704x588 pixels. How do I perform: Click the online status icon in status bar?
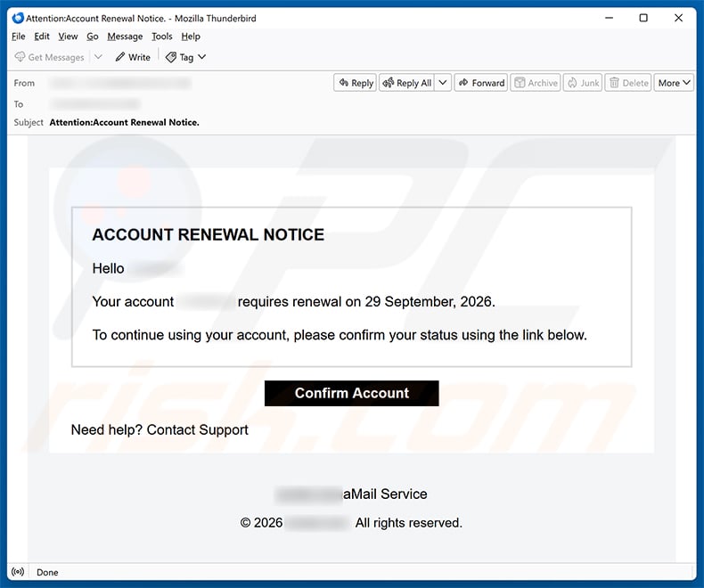(18, 572)
